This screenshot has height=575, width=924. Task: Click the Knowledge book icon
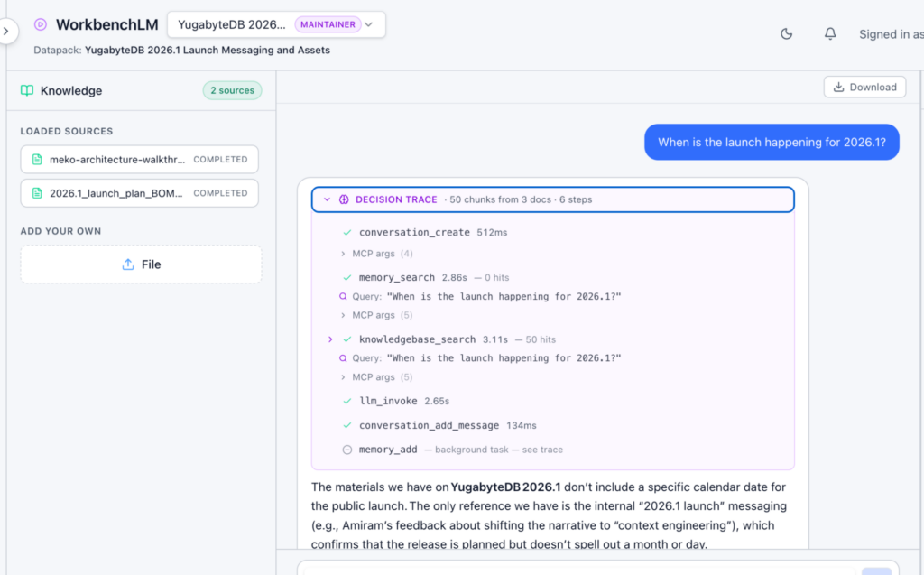click(27, 90)
